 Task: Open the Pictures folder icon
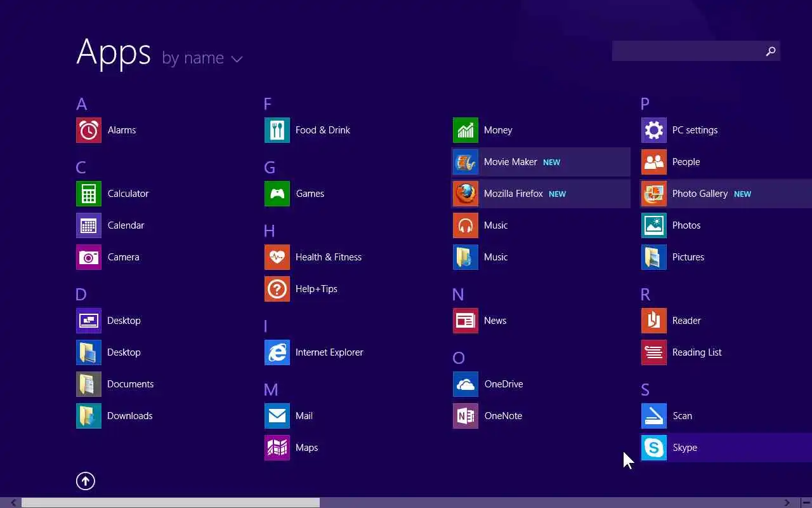click(x=654, y=257)
